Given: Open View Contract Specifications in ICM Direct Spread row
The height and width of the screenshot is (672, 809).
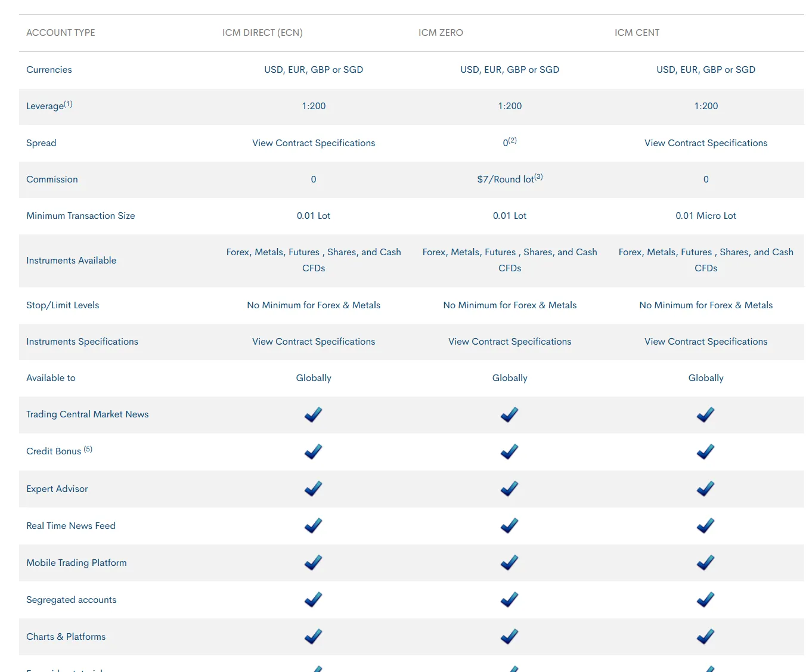Looking at the screenshot, I should click(314, 143).
